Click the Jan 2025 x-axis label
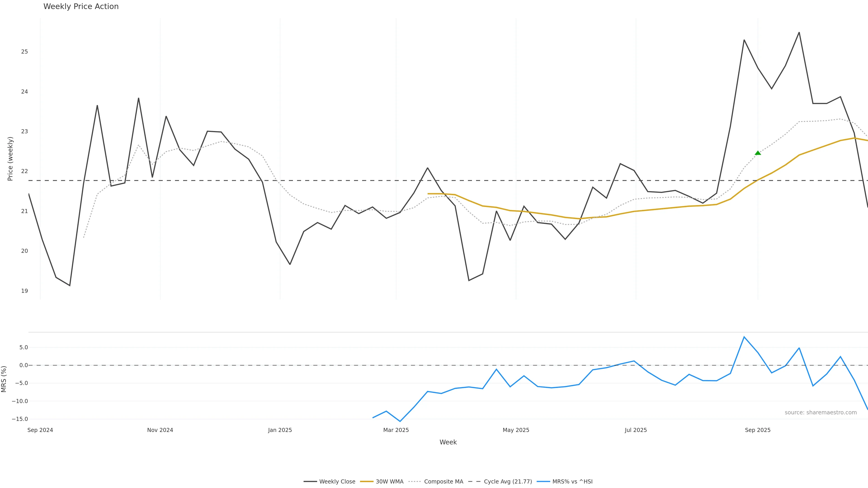868x488 pixels. pos(280,430)
